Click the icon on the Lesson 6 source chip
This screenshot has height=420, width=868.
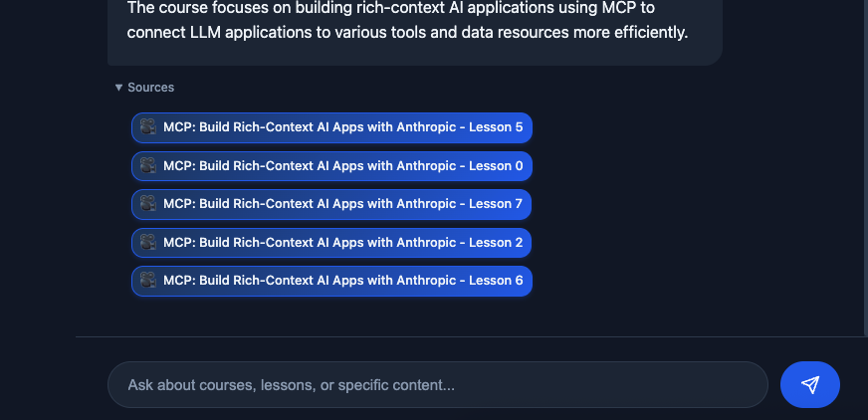148,281
